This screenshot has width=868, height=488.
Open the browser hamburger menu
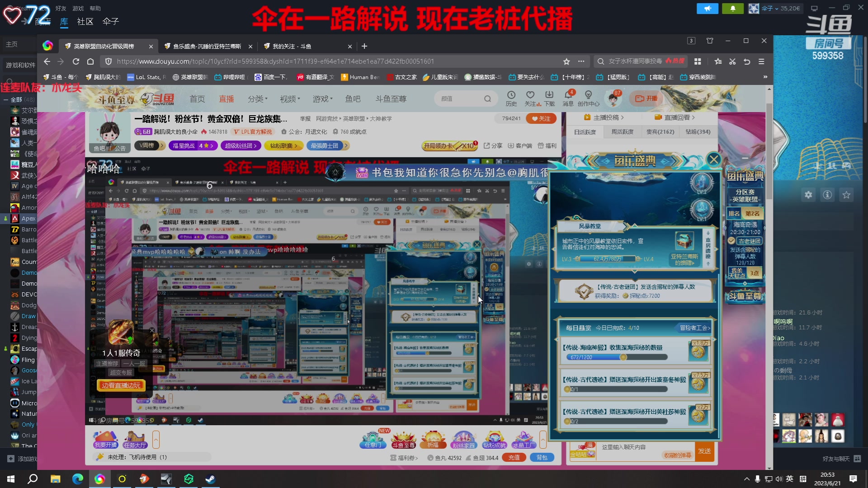761,61
